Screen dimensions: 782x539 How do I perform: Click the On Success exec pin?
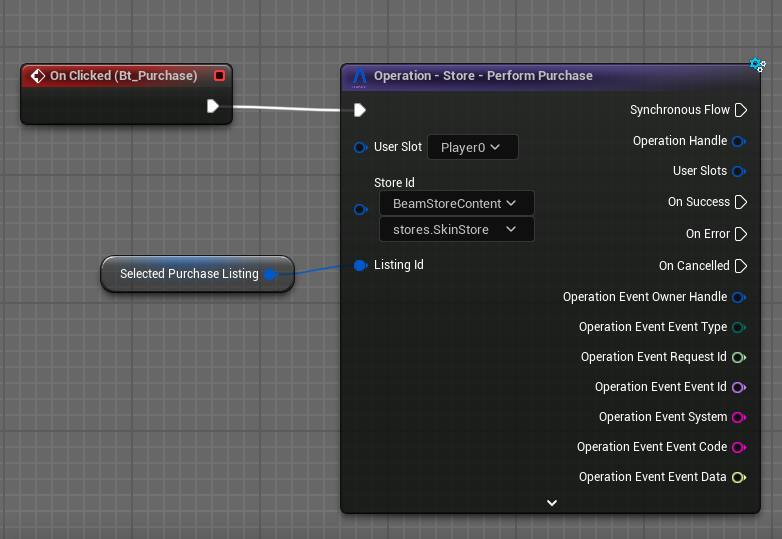(740, 202)
